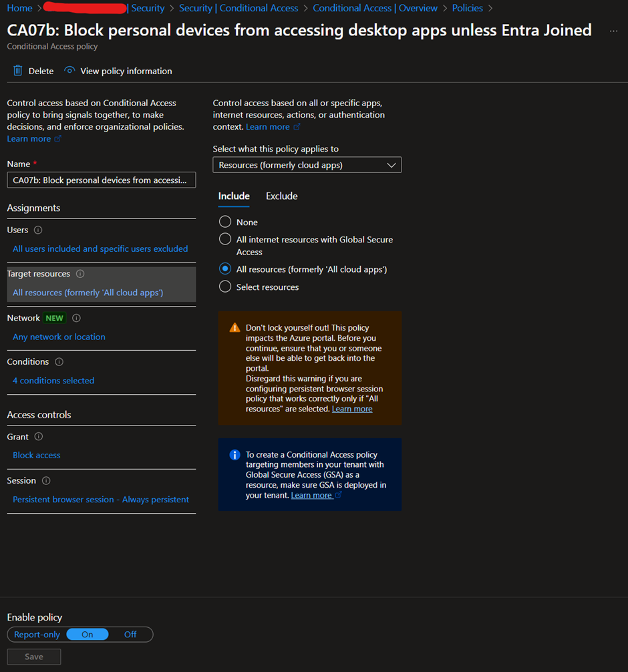This screenshot has width=628, height=672.
Task: Open All users included and specific users excluded
Action: coord(100,248)
